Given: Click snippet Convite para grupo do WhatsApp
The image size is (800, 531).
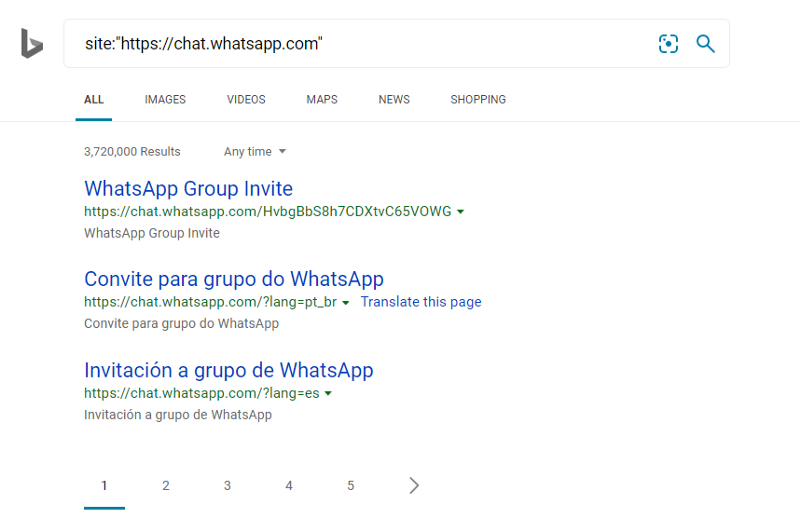Looking at the screenshot, I should [x=182, y=324].
